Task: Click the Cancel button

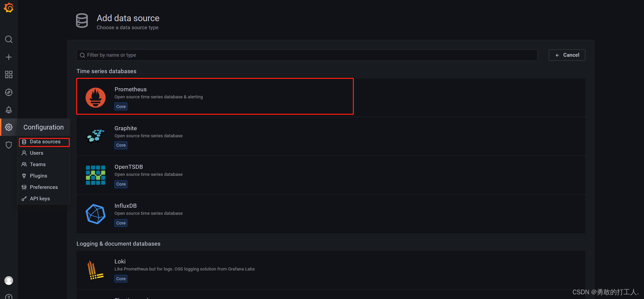Action: point(567,55)
